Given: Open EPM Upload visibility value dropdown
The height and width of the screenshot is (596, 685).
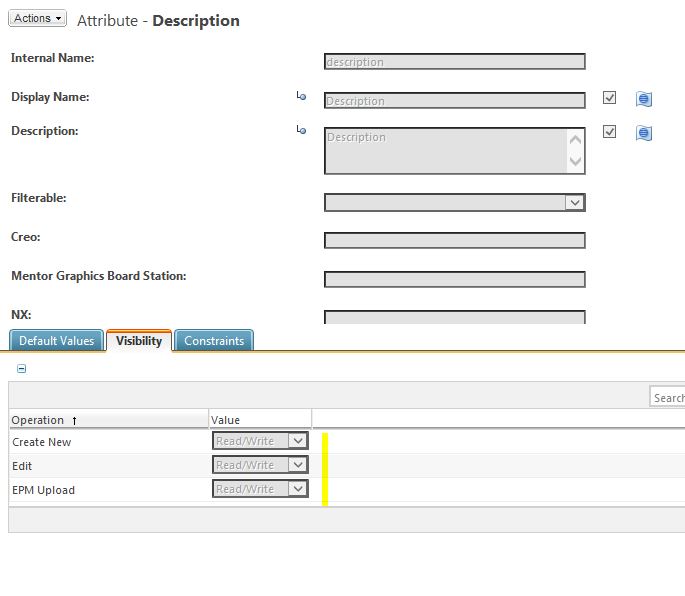Looking at the screenshot, I should click(260, 489).
